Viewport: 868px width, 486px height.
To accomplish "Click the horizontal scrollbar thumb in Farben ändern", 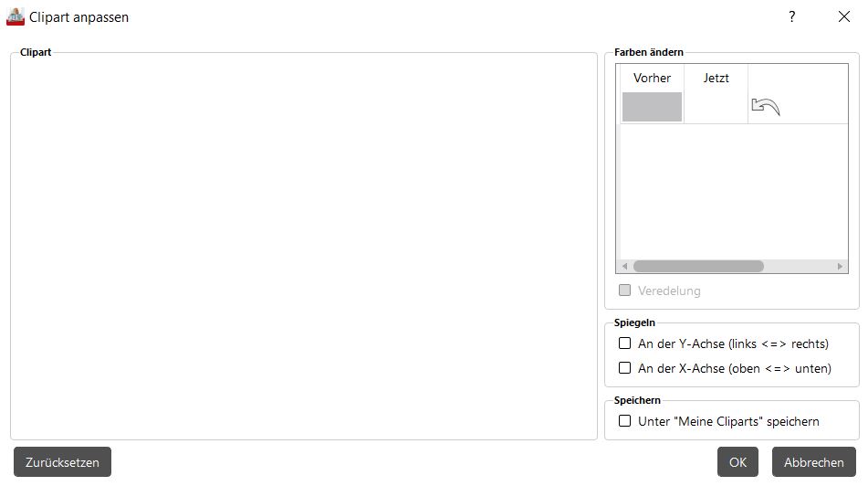I will (698, 267).
